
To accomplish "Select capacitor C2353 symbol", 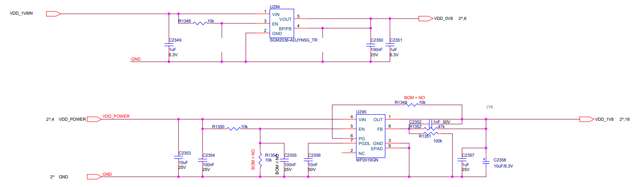I will (x=178, y=157).
